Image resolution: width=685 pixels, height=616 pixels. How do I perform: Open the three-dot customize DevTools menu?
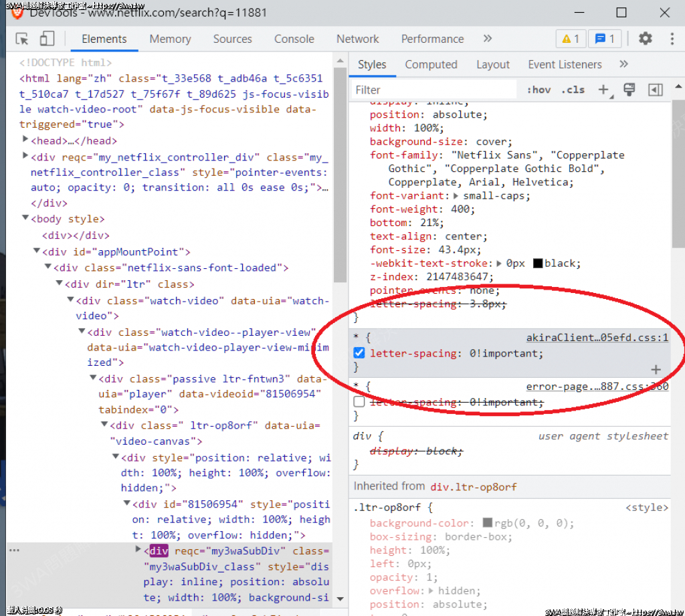[x=672, y=39]
